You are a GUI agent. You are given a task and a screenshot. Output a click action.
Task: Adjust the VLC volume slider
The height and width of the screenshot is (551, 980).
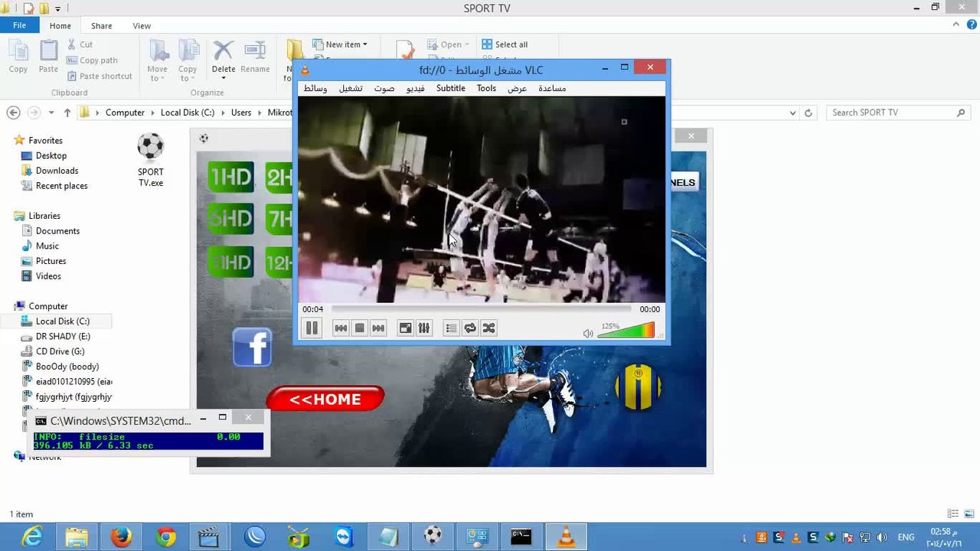pyautogui.click(x=626, y=331)
